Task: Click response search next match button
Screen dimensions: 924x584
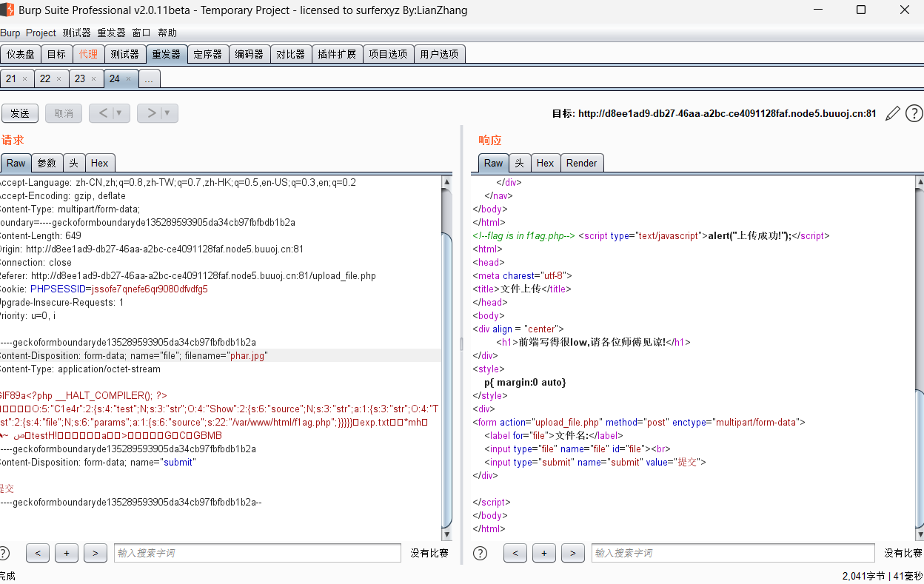Action: pos(572,553)
